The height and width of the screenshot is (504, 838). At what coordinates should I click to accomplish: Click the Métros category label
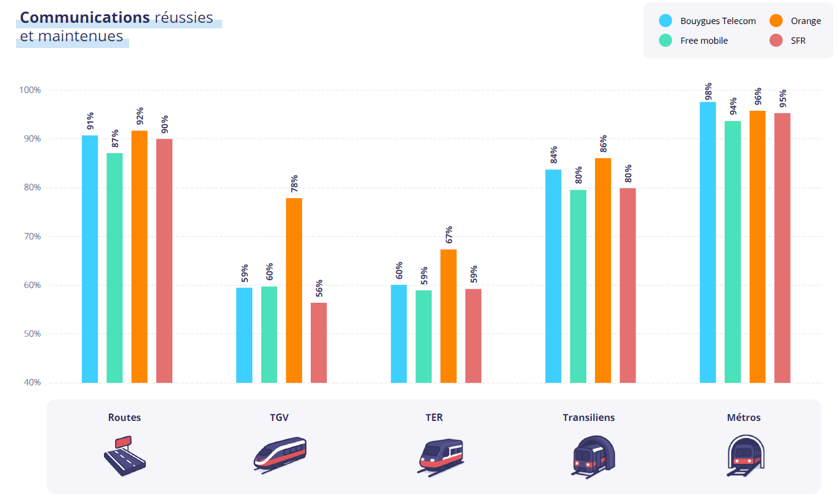[744, 417]
